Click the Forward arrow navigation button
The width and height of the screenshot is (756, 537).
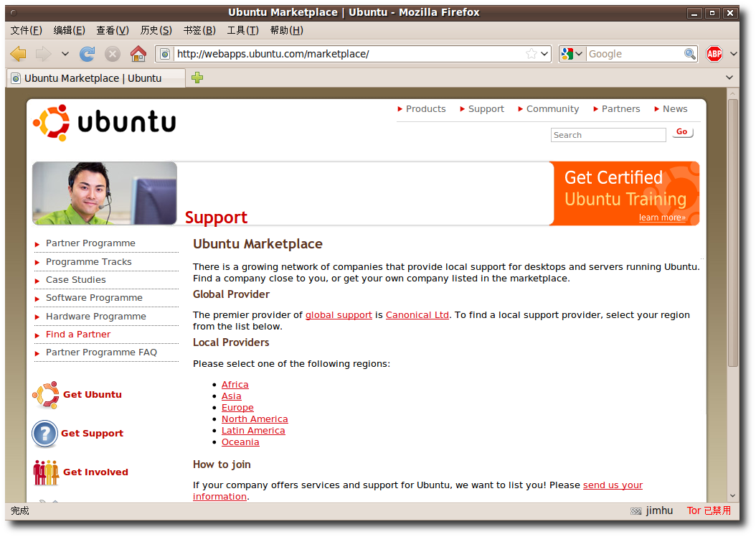click(43, 54)
